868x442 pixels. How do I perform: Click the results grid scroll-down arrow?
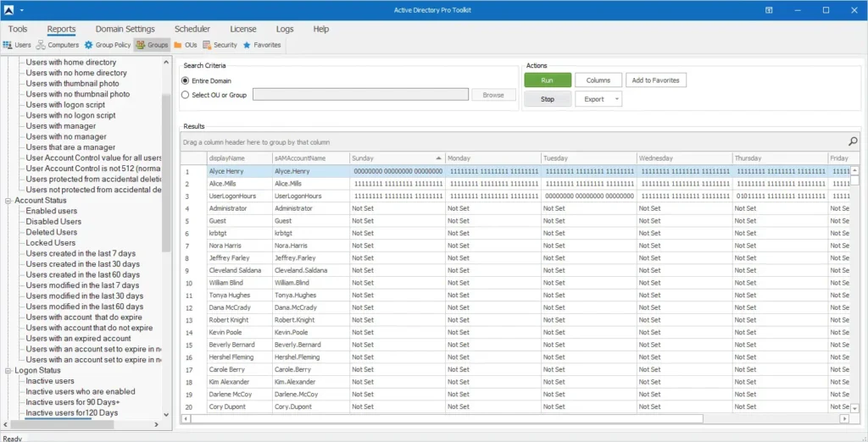click(854, 408)
